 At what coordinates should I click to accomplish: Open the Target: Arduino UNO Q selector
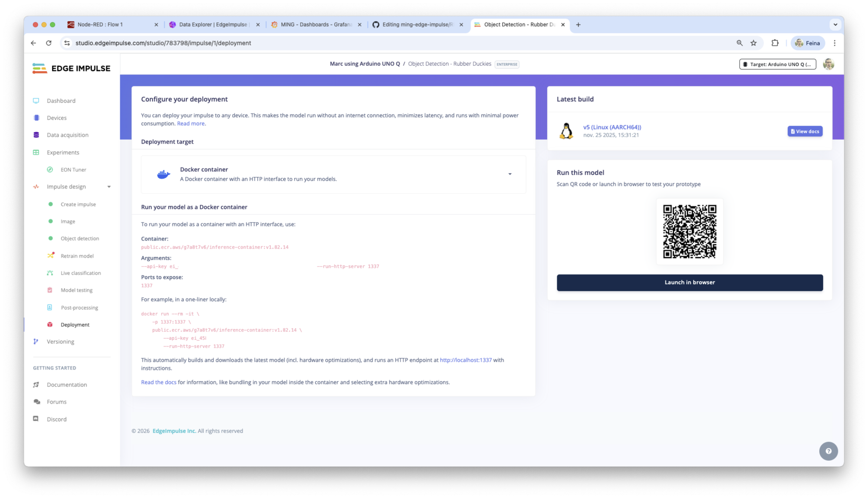coord(777,64)
